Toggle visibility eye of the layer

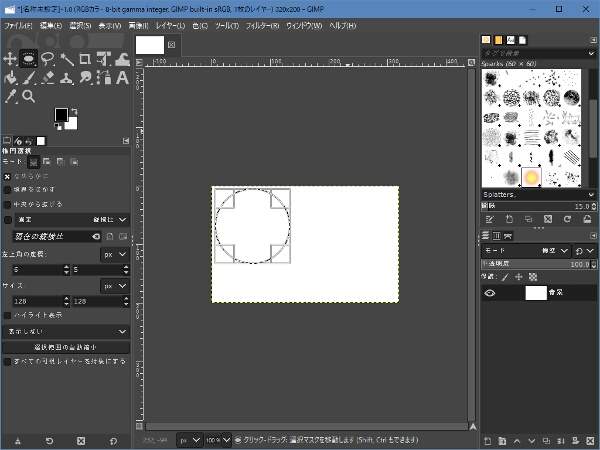(490, 293)
